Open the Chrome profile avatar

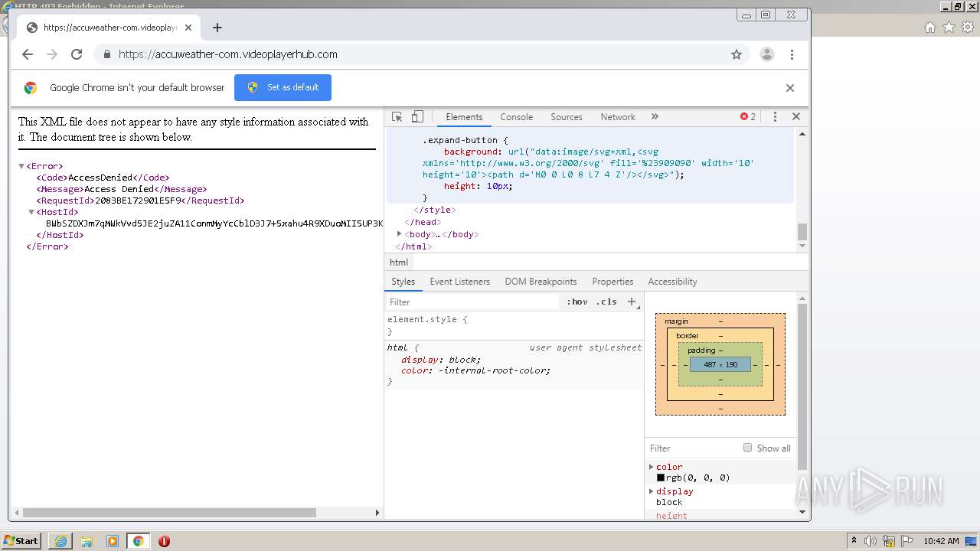point(766,54)
